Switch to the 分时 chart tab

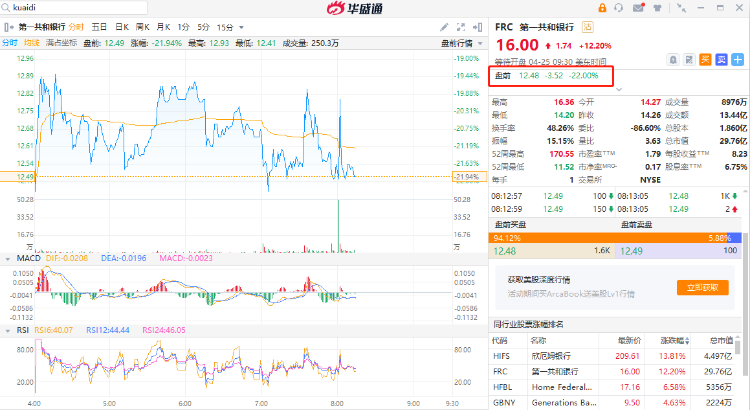tap(76, 27)
